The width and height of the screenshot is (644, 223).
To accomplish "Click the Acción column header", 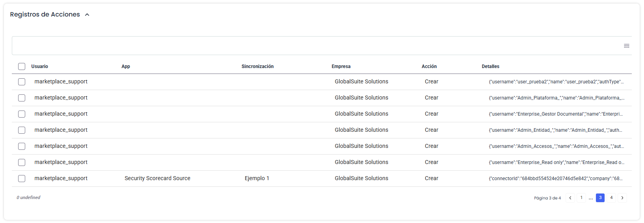I will point(429,66).
